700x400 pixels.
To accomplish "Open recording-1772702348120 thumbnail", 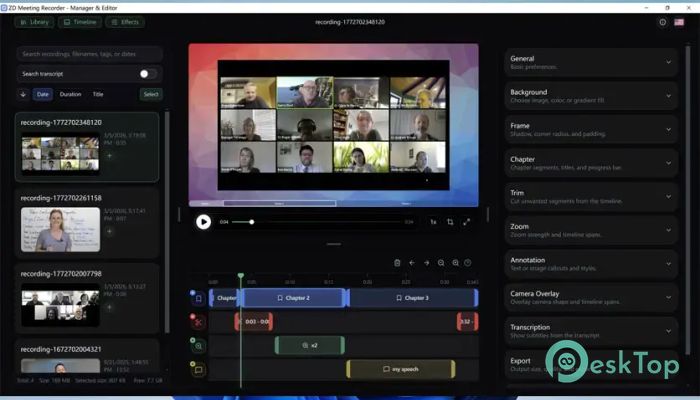I will tap(60, 154).
